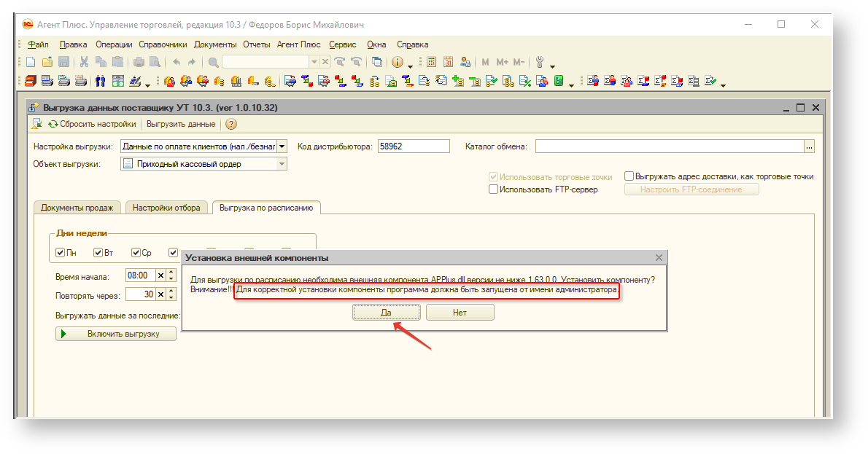This screenshot has width=868, height=454.
Task: Click the Время начала spinner arrows
Action: point(171,275)
